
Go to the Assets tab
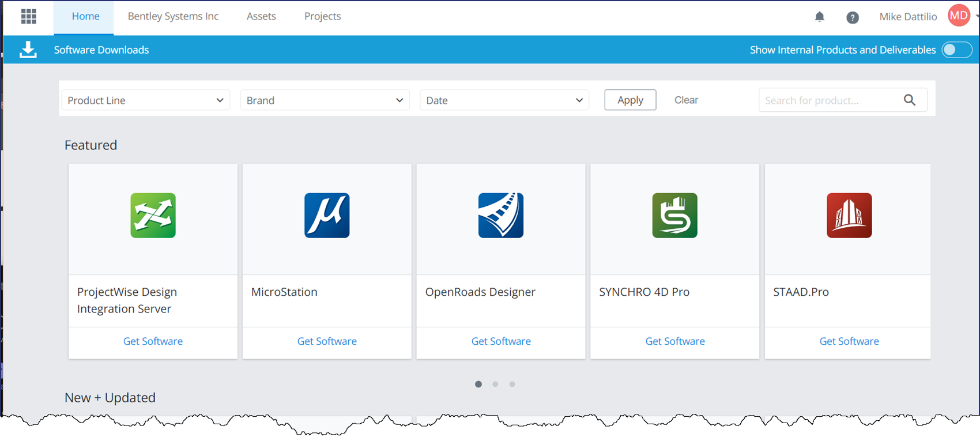tap(261, 17)
